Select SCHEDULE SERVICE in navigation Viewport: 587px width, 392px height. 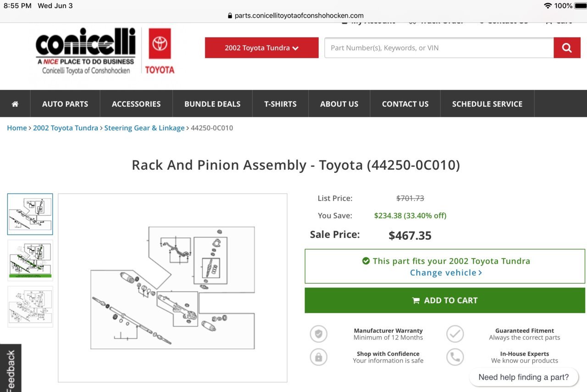487,104
